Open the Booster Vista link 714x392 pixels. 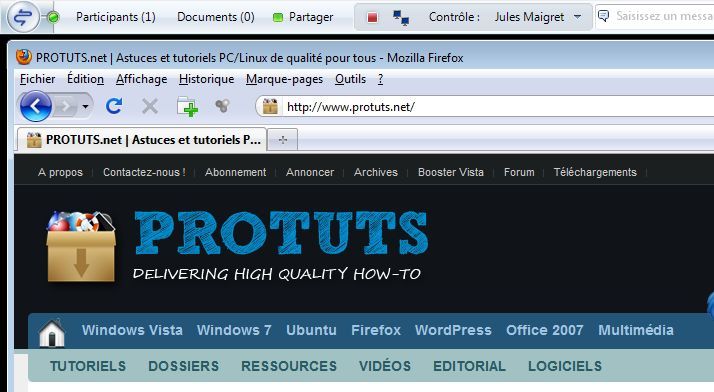pos(451,172)
